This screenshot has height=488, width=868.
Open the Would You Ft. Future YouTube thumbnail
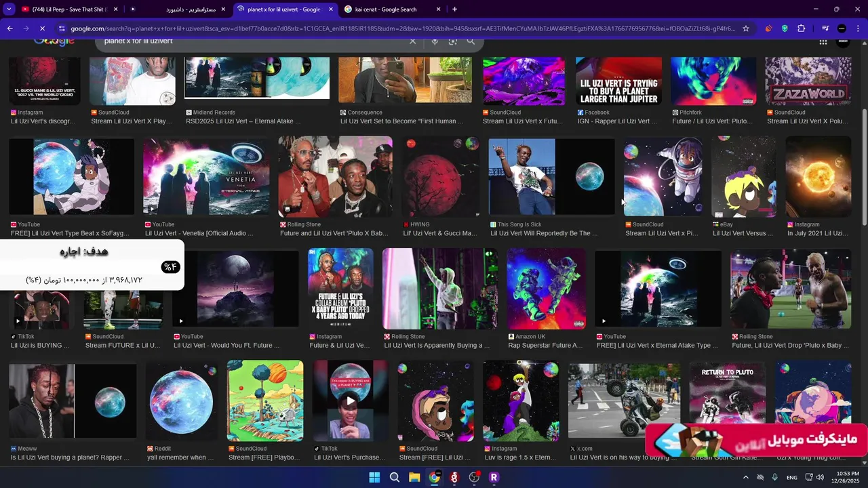(235, 289)
